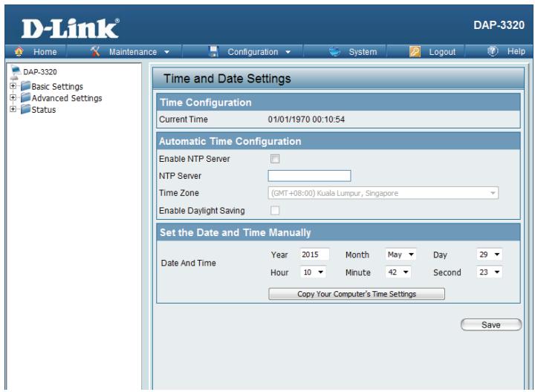Screen dimensions: 535x392
Task: Click the current time value 01/01/1970 00:10:54
Action: pos(306,120)
